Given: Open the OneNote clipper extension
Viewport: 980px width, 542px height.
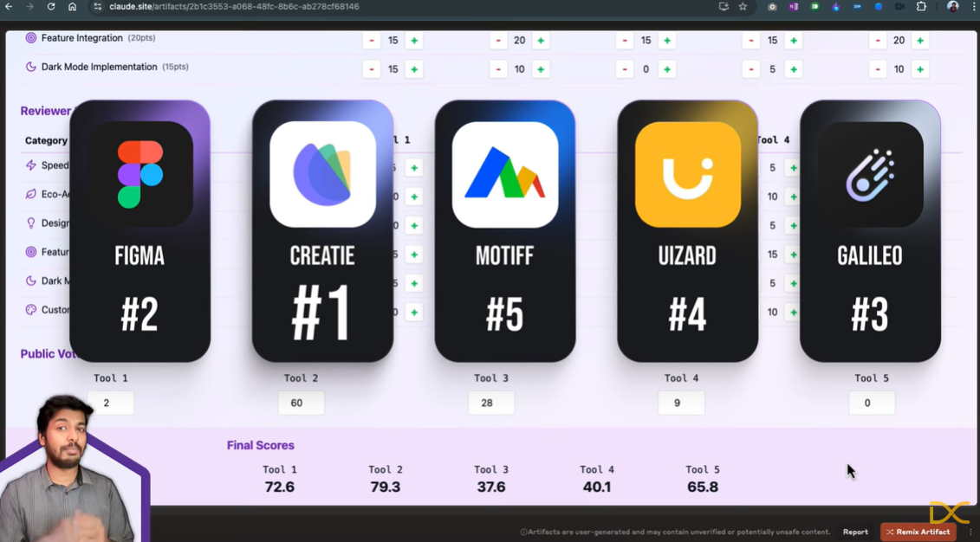Looking at the screenshot, I should tap(794, 6).
